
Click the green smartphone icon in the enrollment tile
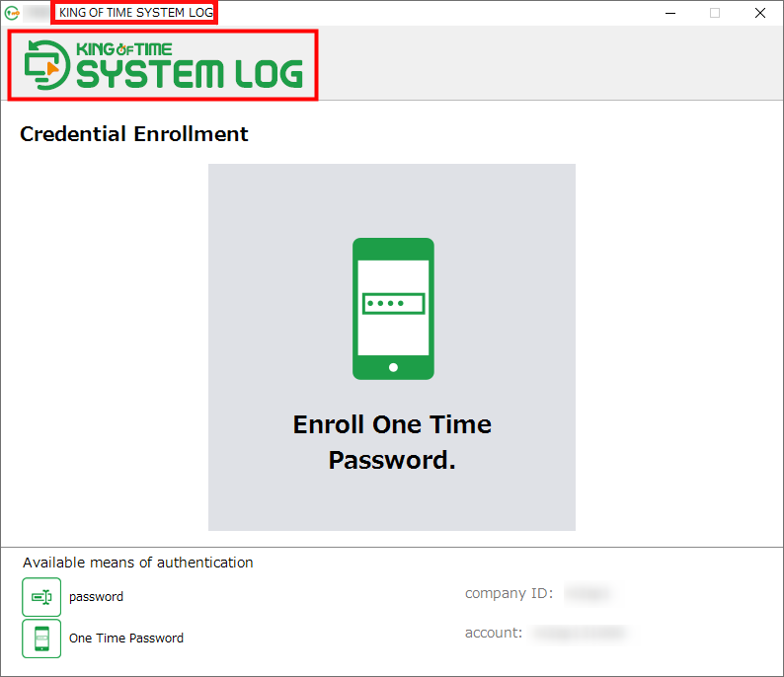coord(393,309)
